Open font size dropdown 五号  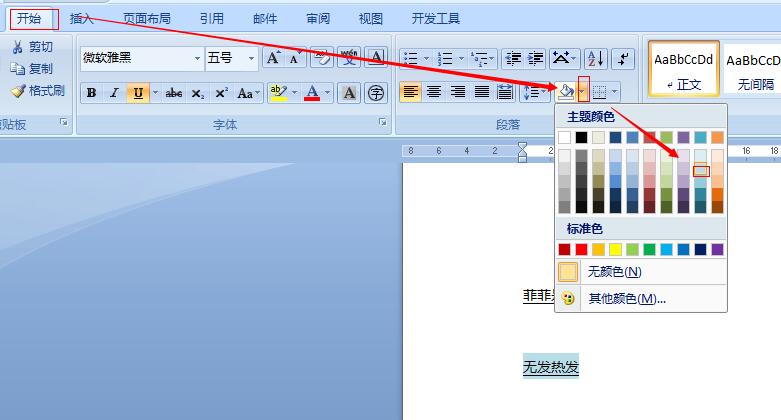pos(251,58)
